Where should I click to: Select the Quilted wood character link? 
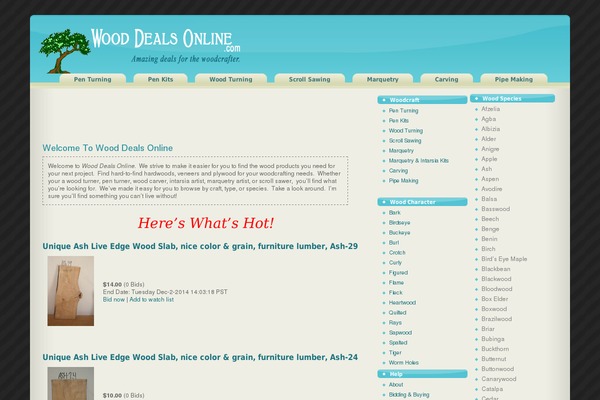click(398, 312)
